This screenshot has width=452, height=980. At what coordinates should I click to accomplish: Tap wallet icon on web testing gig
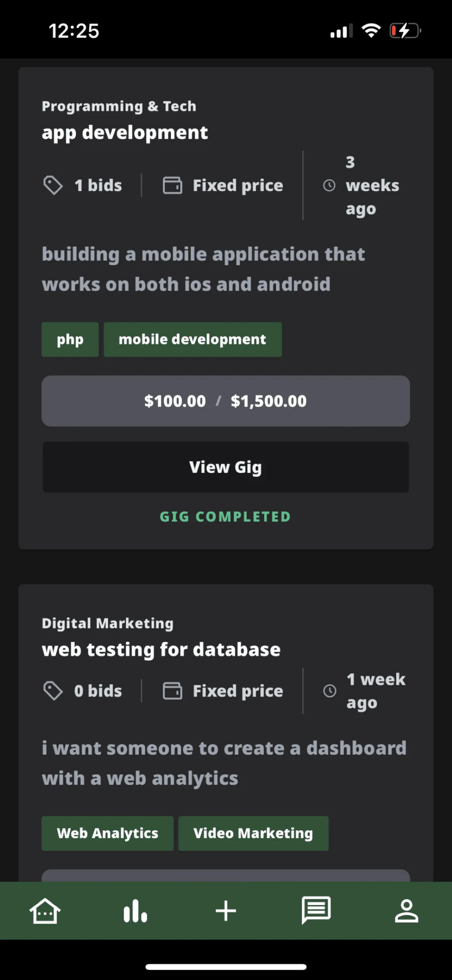(x=173, y=691)
